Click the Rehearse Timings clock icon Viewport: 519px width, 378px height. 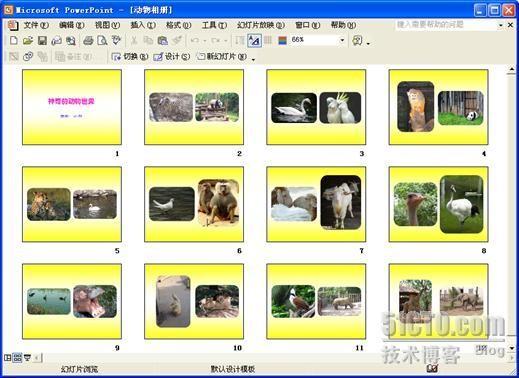[28, 56]
